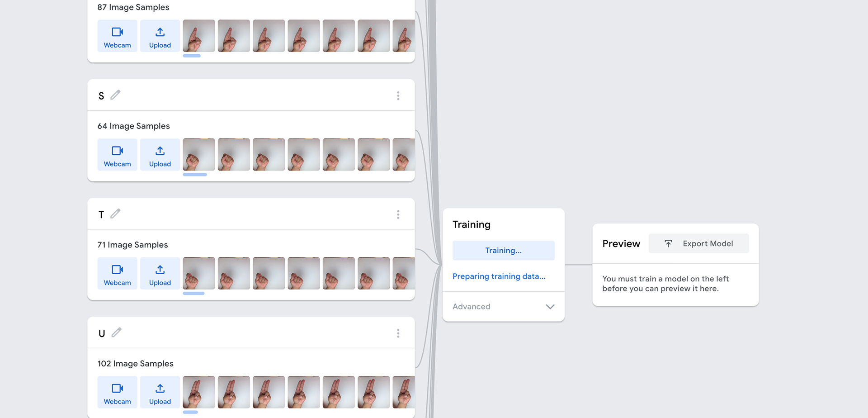Click the 'Preview' heading
The width and height of the screenshot is (868, 418).
(x=621, y=244)
